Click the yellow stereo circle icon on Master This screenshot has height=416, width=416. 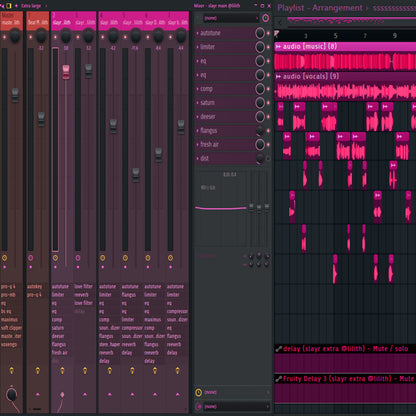pyautogui.click(x=4, y=258)
